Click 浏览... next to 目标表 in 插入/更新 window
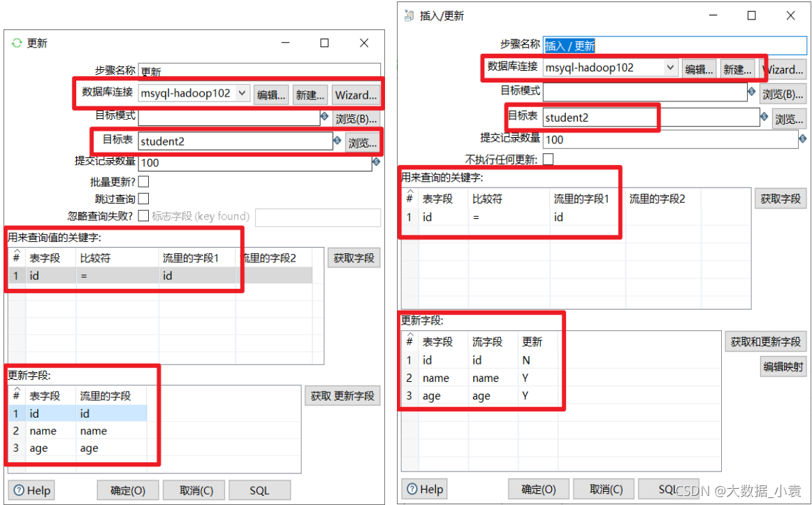Viewport: 812px width, 505px height. [789, 119]
